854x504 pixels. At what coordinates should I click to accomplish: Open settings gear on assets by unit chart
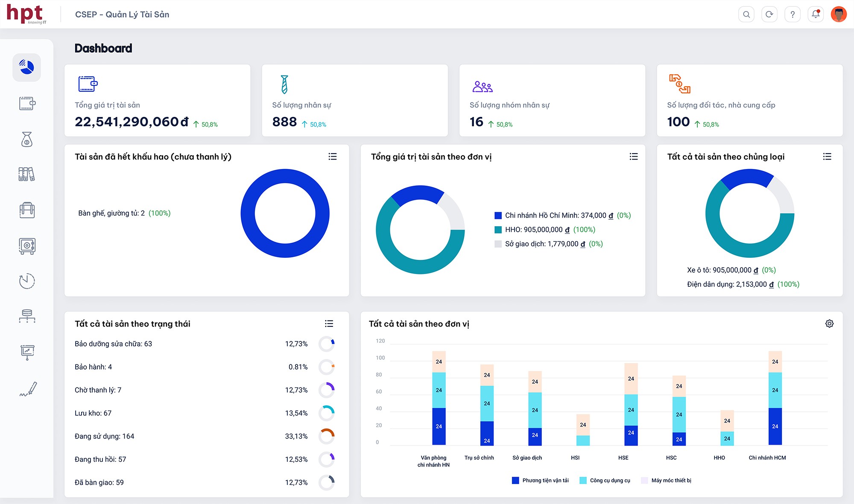point(829,323)
